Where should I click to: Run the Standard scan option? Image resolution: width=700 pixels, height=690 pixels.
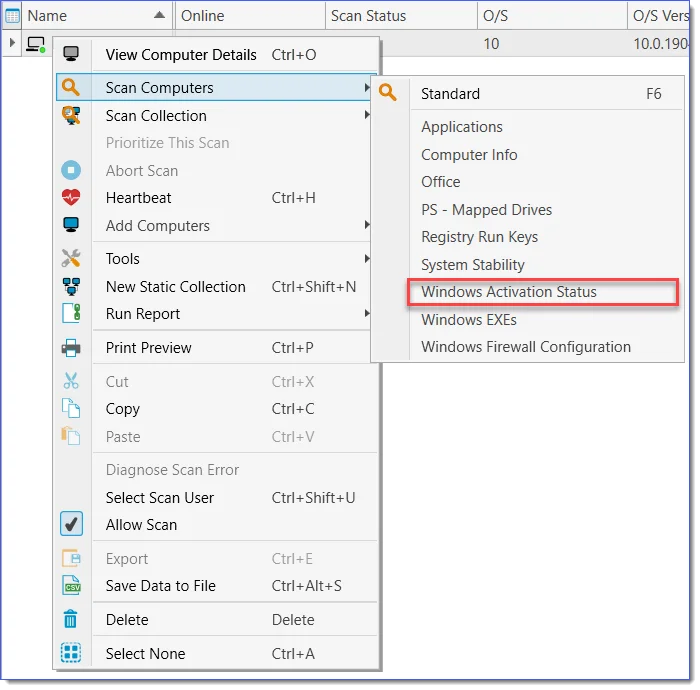click(x=450, y=94)
